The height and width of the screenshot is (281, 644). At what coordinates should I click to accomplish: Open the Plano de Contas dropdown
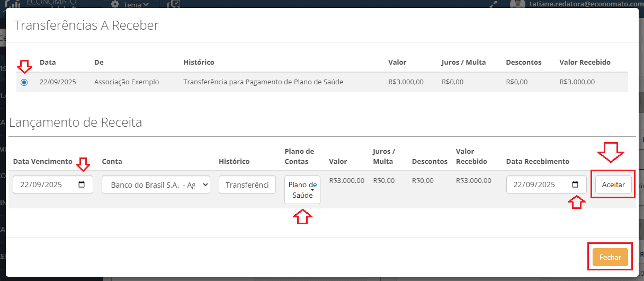coord(302,190)
